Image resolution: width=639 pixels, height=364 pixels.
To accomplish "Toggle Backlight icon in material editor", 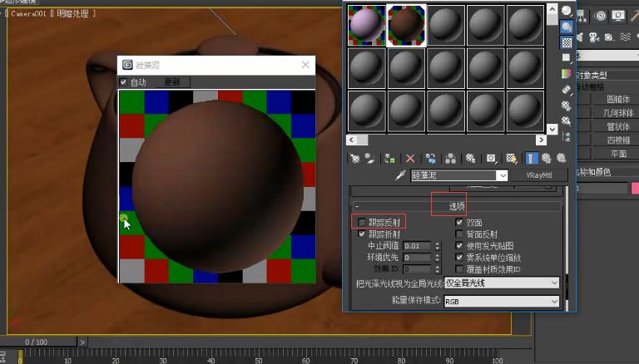I will pyautogui.click(x=567, y=27).
